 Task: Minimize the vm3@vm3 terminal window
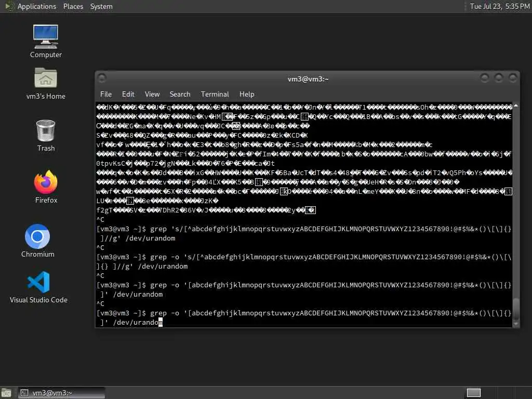tap(485, 78)
